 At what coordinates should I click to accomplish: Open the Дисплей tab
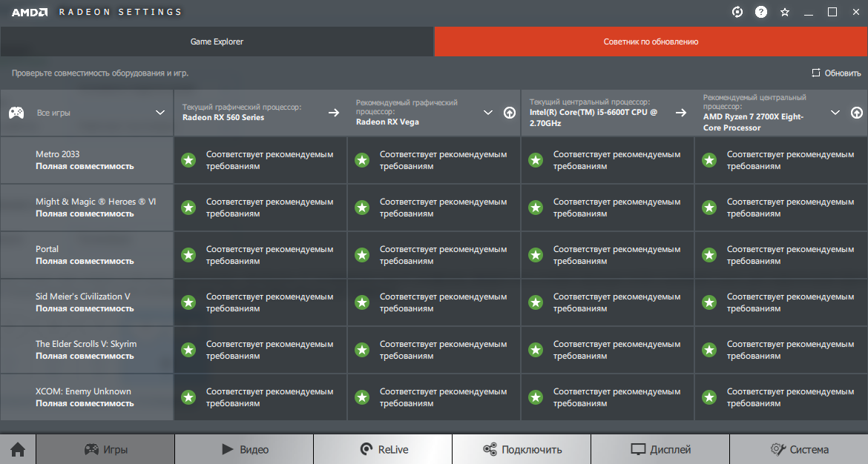[660, 449]
